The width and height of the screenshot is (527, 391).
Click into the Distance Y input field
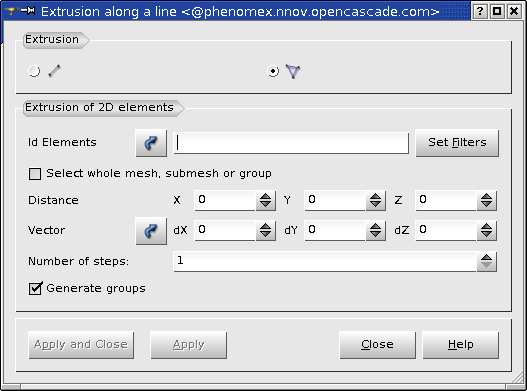click(335, 201)
